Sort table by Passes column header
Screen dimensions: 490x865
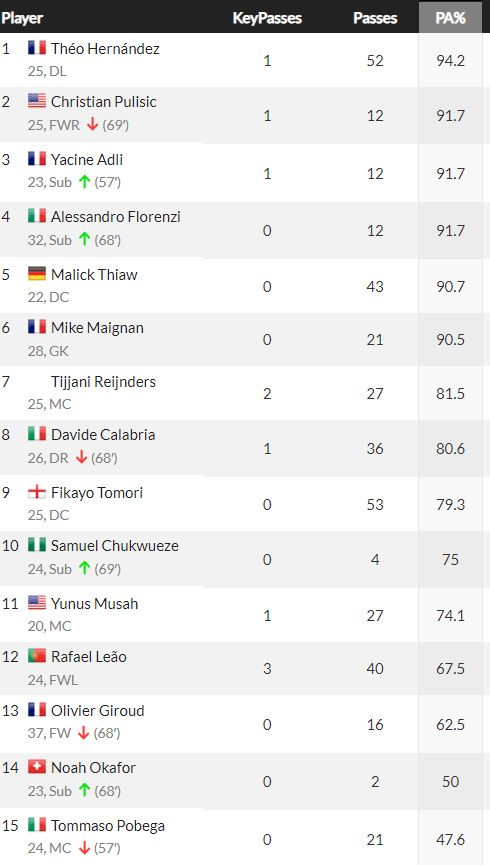tap(375, 18)
